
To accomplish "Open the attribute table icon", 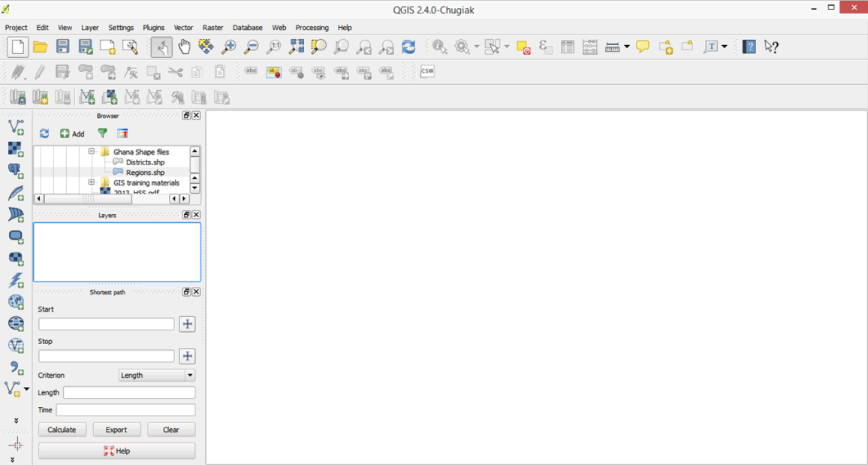I will point(567,47).
